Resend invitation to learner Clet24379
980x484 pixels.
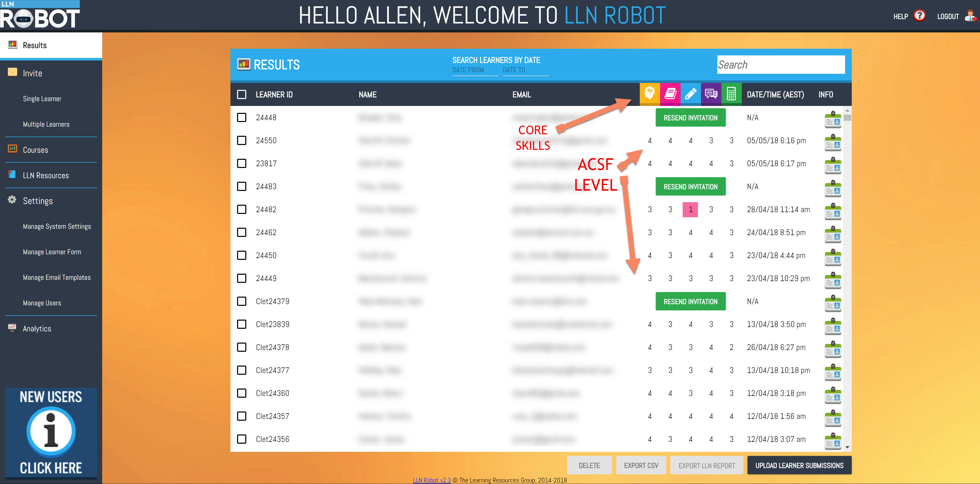coord(691,301)
